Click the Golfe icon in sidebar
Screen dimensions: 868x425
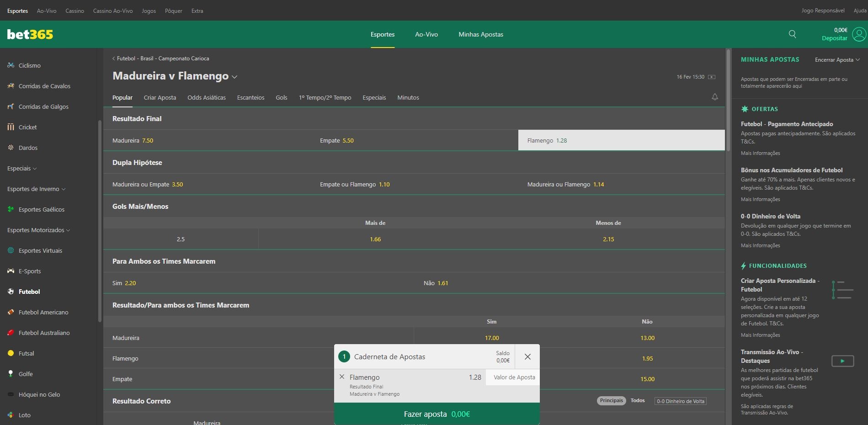click(x=11, y=374)
